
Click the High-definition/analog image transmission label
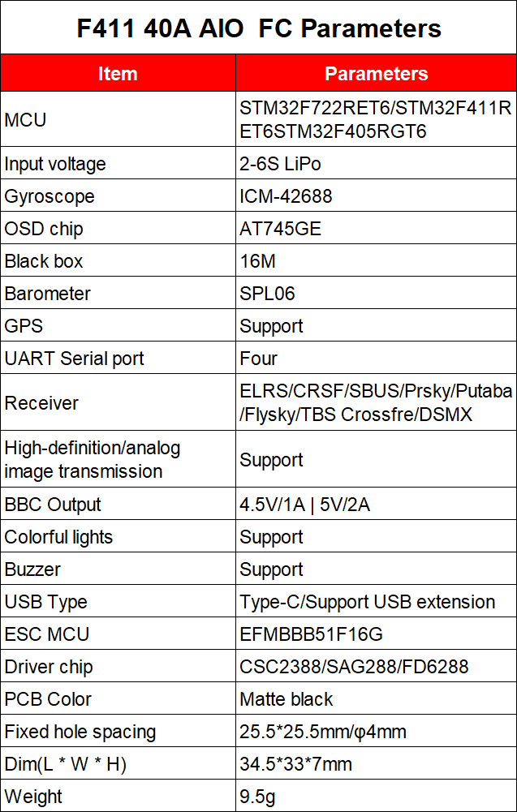(93, 459)
